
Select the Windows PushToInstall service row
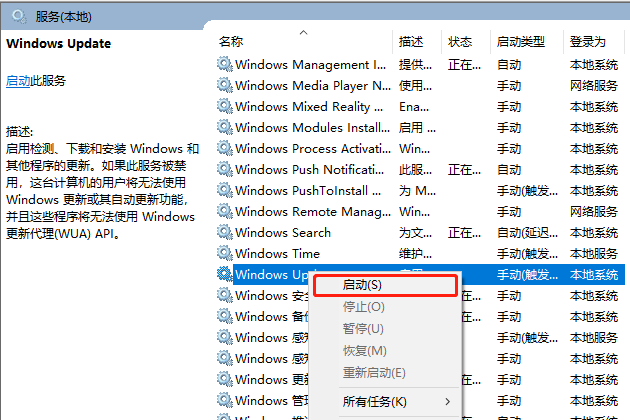(421, 190)
